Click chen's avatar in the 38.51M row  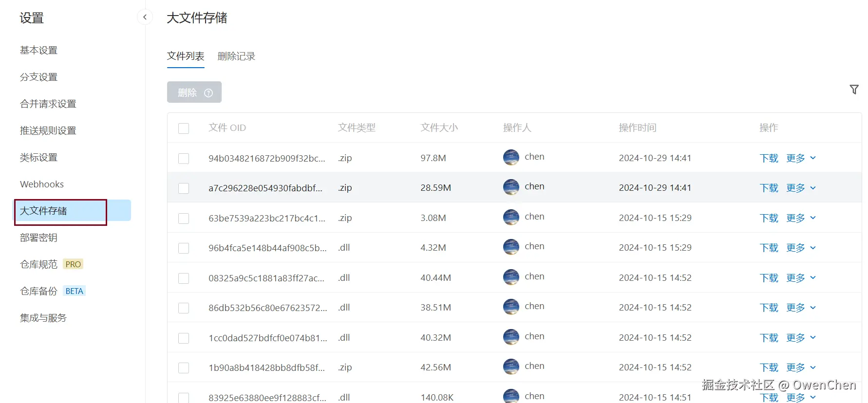coord(511,307)
